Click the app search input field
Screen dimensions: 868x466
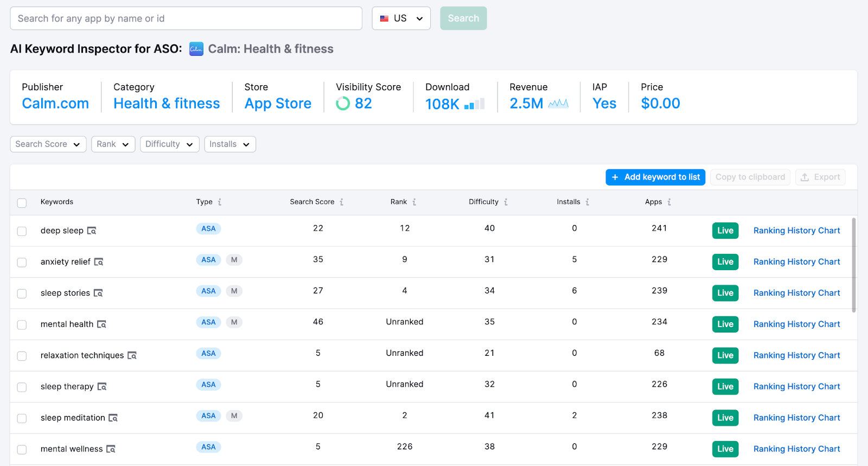click(186, 18)
